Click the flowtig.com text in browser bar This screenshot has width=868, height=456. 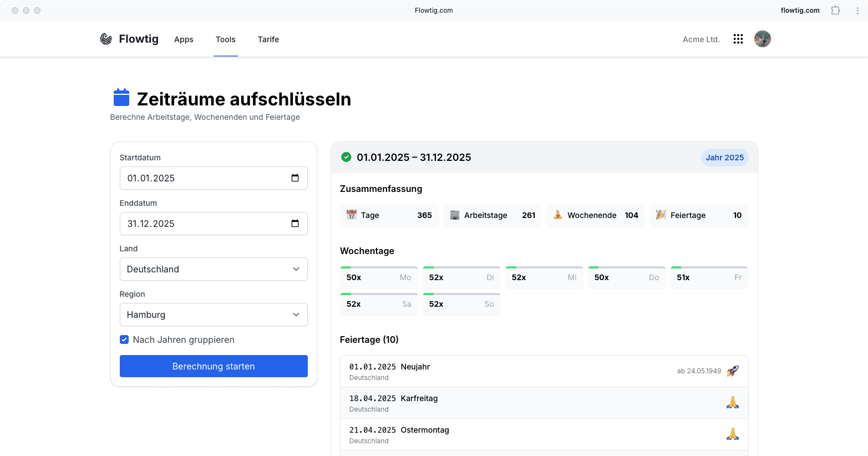click(x=800, y=10)
